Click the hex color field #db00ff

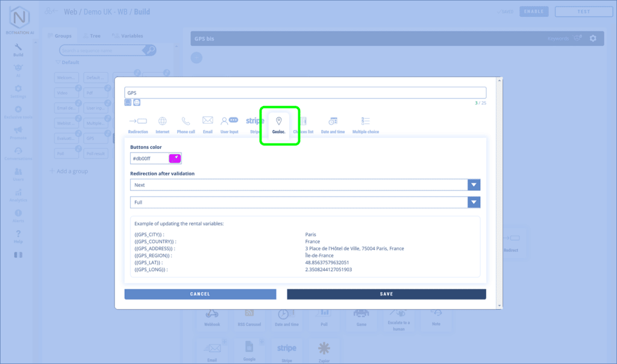point(149,158)
